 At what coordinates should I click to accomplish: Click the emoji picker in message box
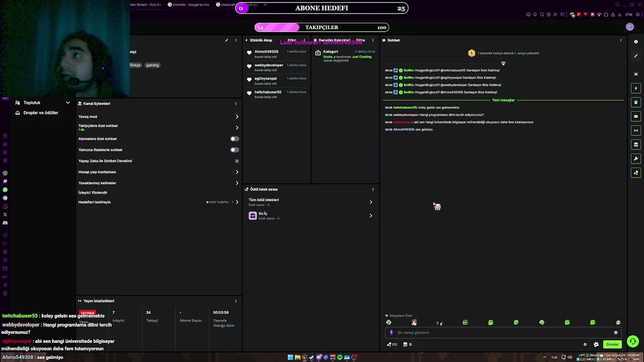point(615,332)
